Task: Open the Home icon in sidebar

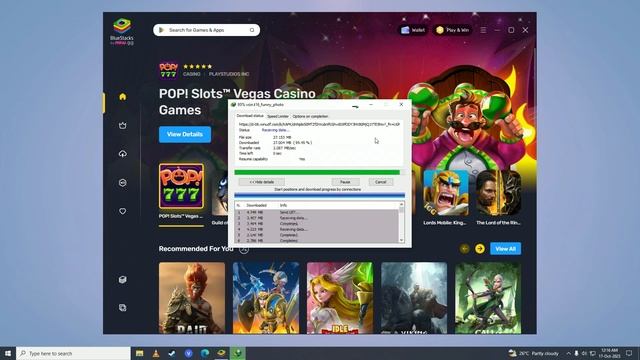Action: 122,97
